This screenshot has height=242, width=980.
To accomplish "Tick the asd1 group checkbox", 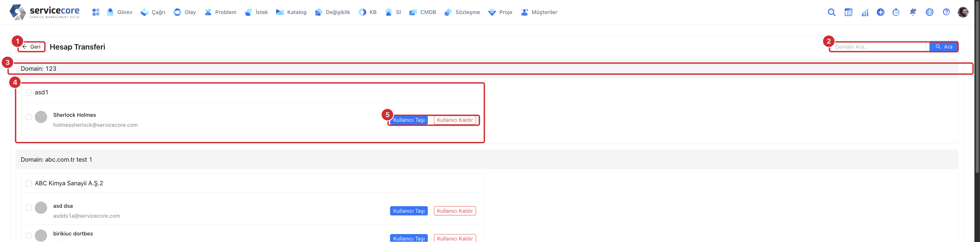I will (28, 92).
